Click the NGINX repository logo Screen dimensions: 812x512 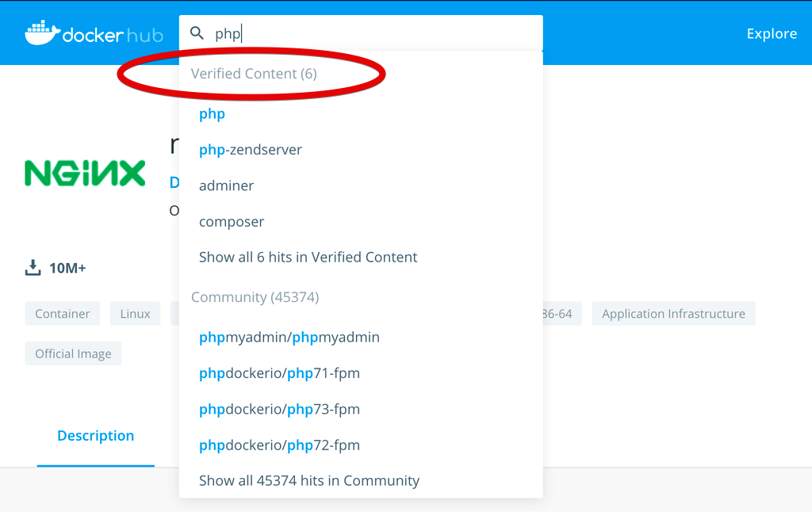[84, 173]
